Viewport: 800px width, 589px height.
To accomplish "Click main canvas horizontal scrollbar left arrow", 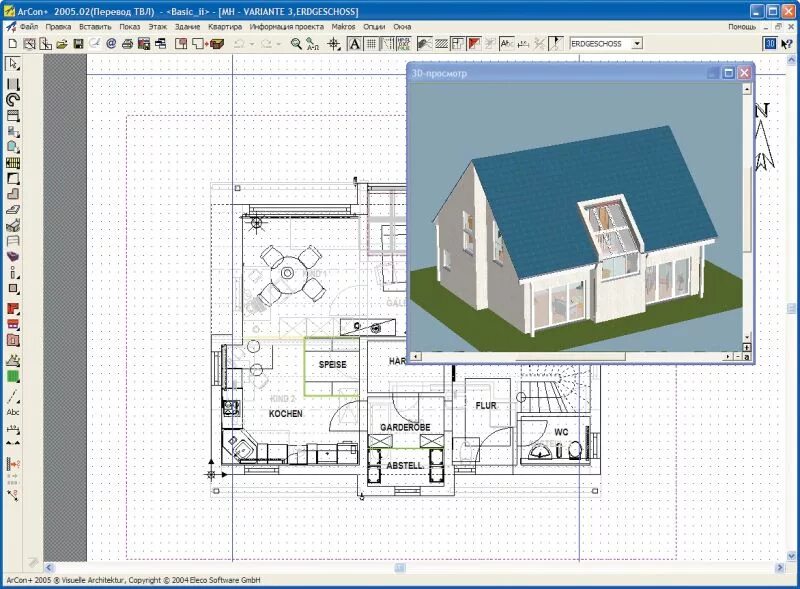I will 49,567.
